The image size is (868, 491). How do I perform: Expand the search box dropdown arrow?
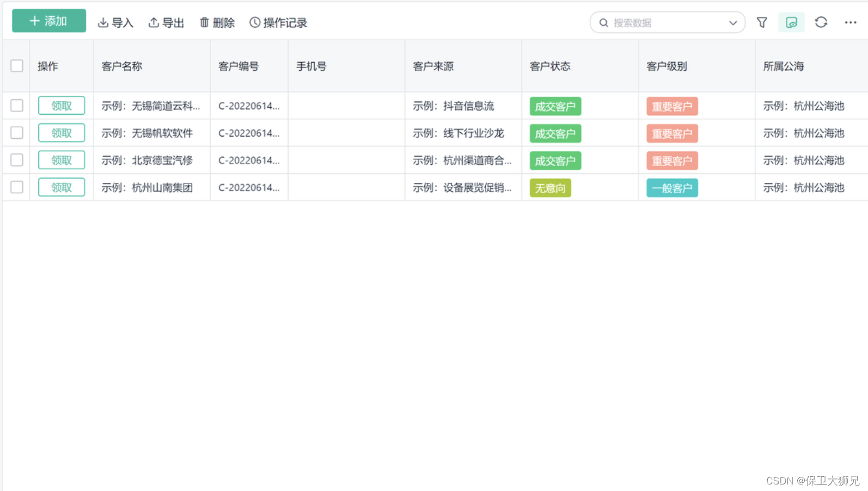pyautogui.click(x=733, y=23)
